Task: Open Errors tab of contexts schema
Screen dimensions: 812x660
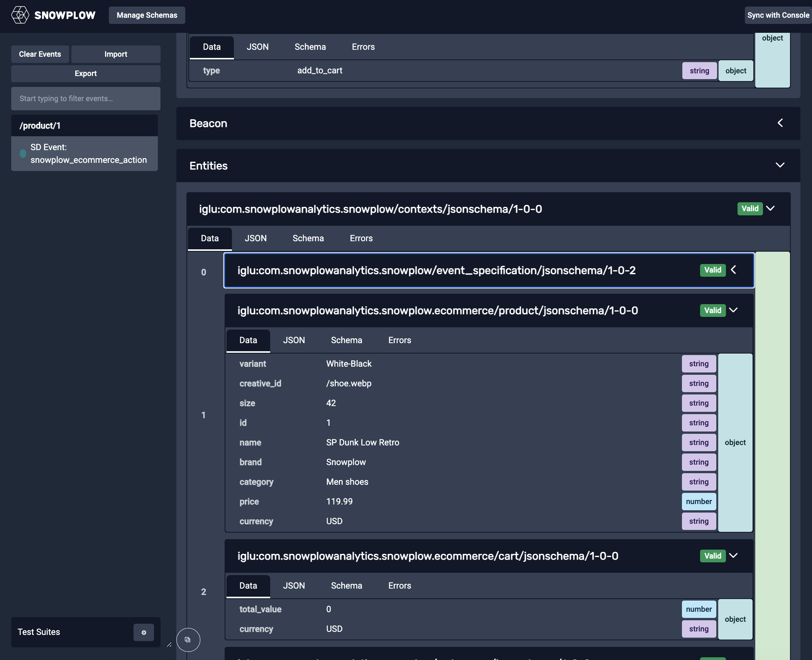Action: (x=361, y=238)
